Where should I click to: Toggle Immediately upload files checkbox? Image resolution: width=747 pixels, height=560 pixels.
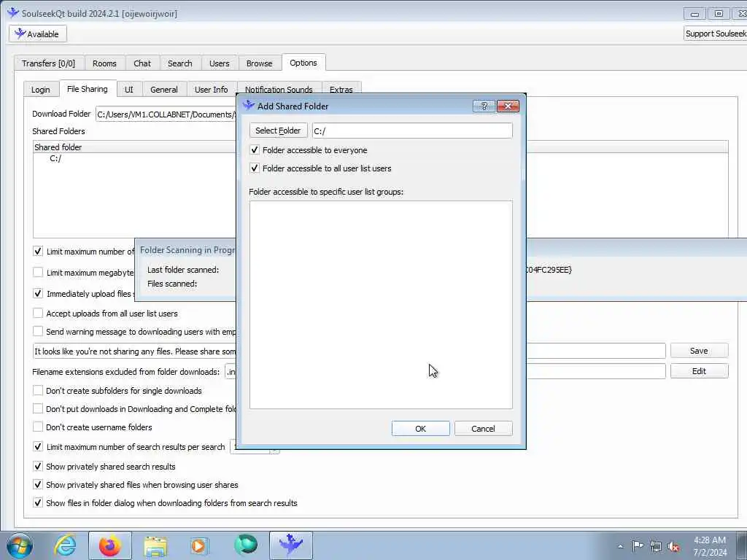[38, 293]
